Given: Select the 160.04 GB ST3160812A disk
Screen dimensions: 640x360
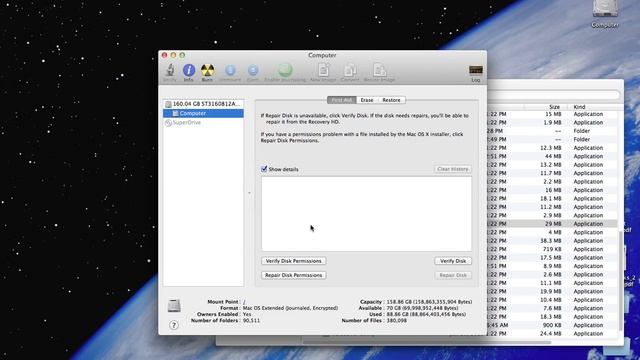Looking at the screenshot, I should tap(203, 104).
